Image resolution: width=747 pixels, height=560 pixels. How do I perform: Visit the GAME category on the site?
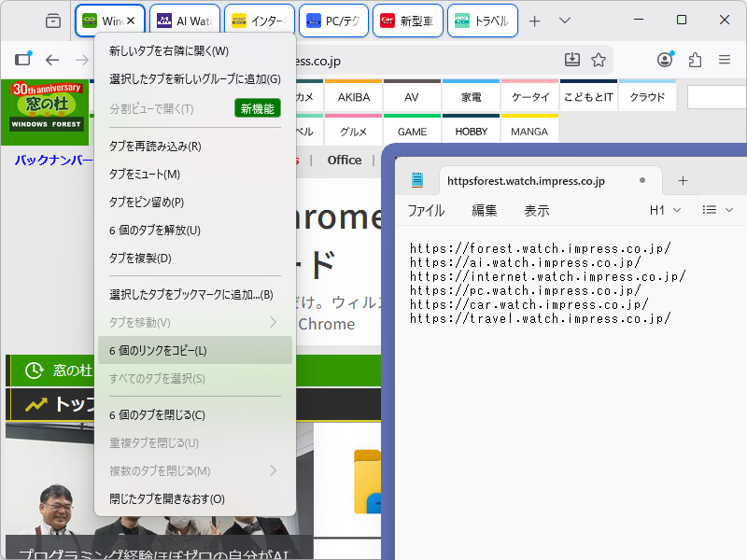[412, 132]
